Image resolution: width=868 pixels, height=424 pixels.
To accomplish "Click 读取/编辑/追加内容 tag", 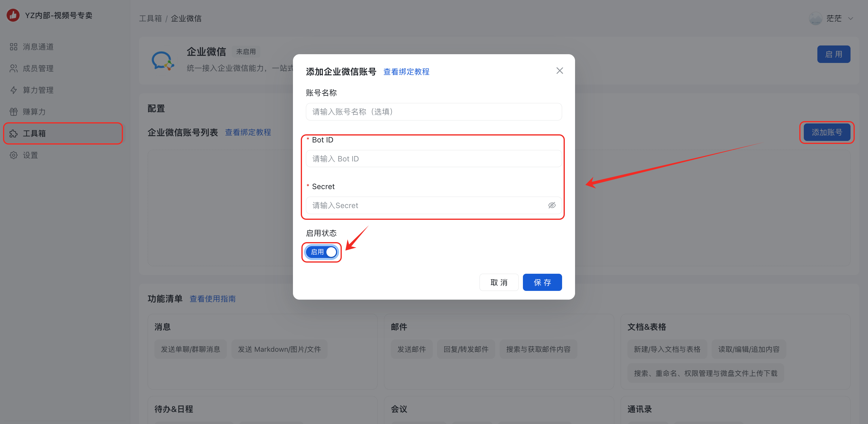I will point(749,349).
